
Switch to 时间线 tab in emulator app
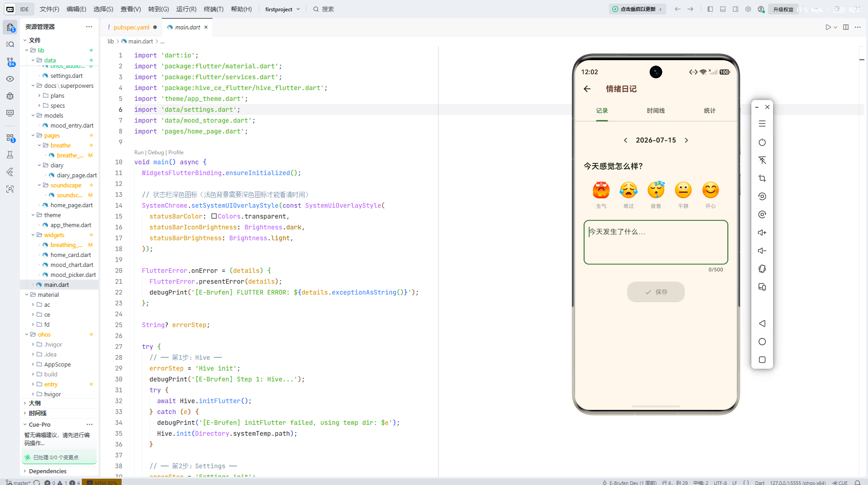click(x=656, y=111)
